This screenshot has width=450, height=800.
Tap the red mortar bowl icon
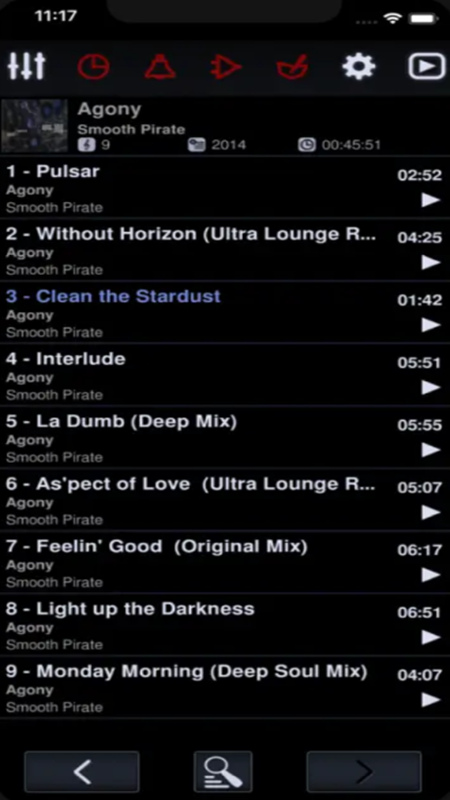(292, 67)
